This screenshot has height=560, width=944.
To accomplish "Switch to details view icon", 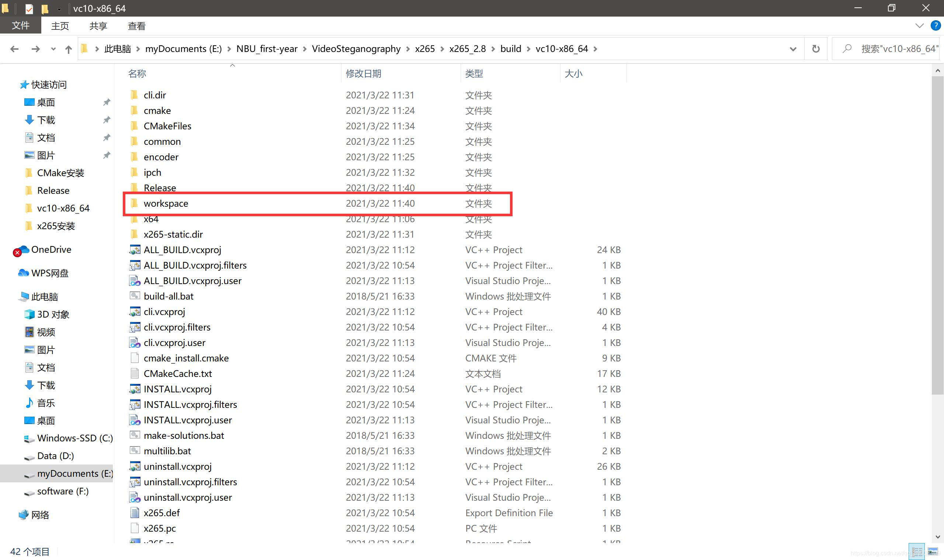I will coord(917,552).
